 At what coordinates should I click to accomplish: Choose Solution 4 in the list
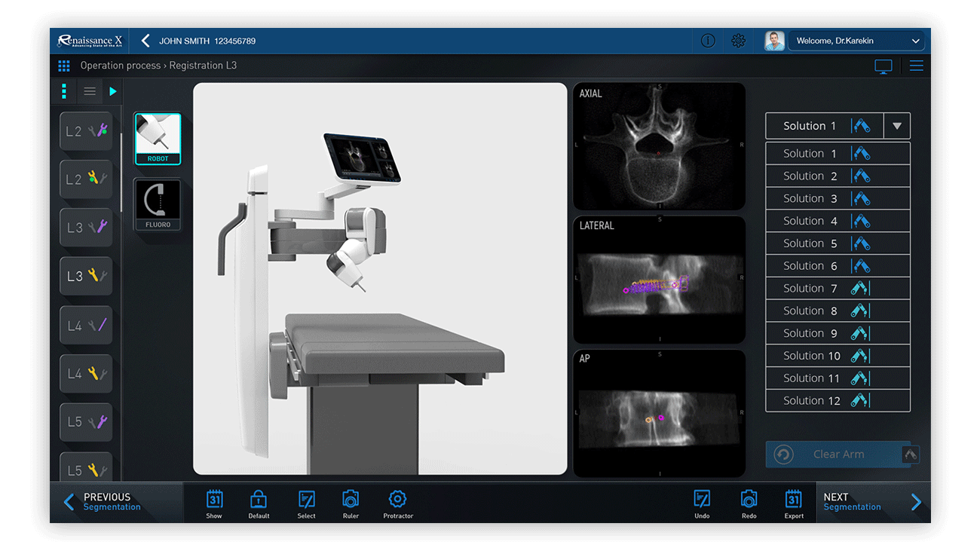coord(838,221)
